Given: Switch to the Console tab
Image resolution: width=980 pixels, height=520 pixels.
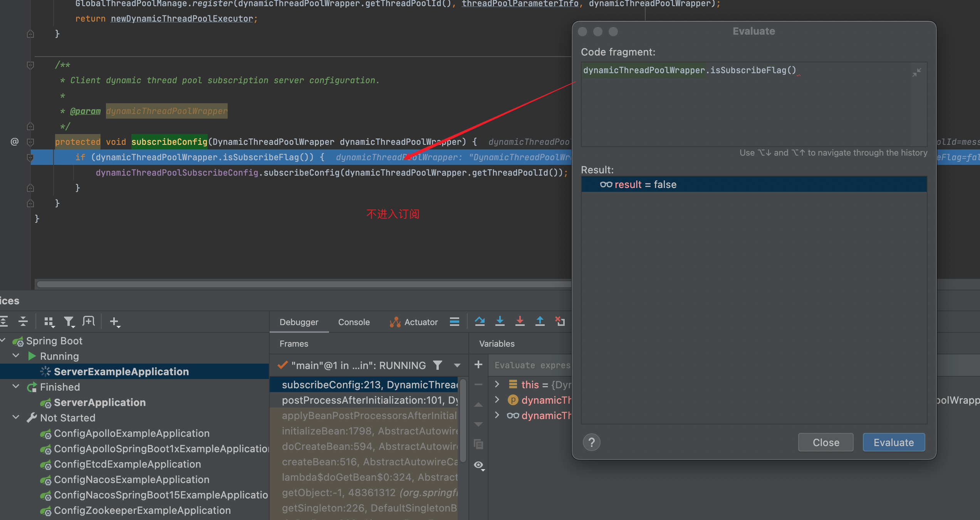Looking at the screenshot, I should click(354, 322).
